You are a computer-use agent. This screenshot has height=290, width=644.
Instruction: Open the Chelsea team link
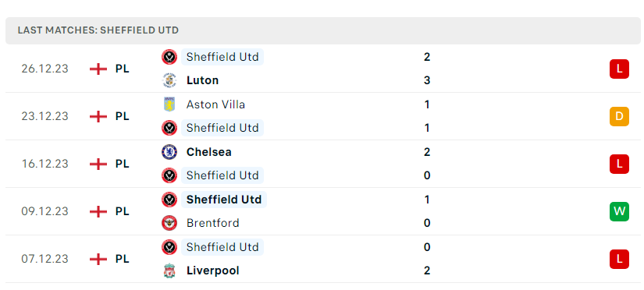208,152
